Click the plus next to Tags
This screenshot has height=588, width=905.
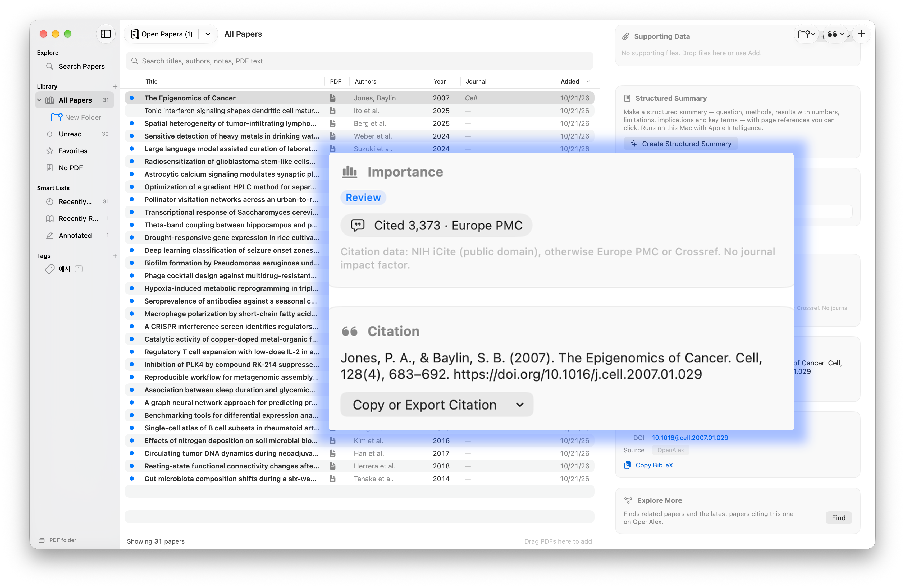point(115,255)
